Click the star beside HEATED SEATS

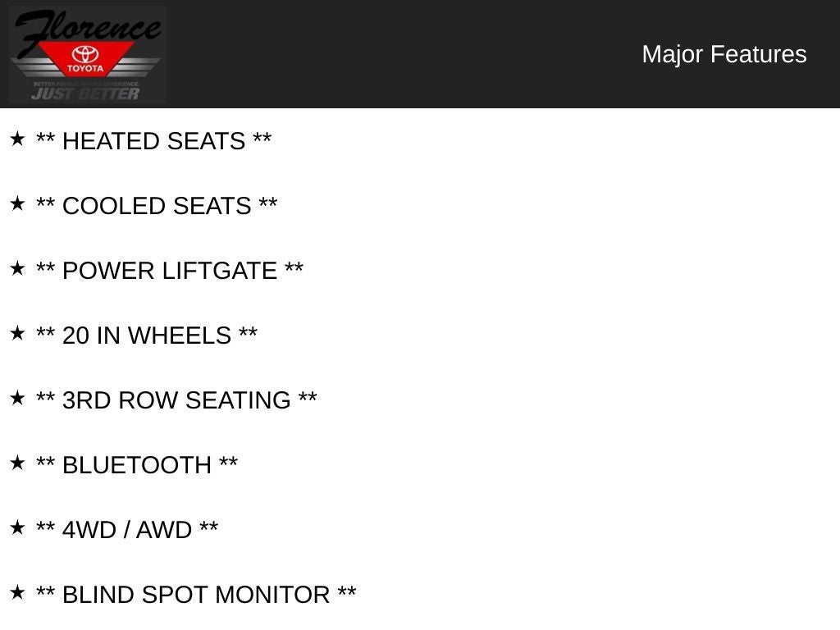coord(17,139)
